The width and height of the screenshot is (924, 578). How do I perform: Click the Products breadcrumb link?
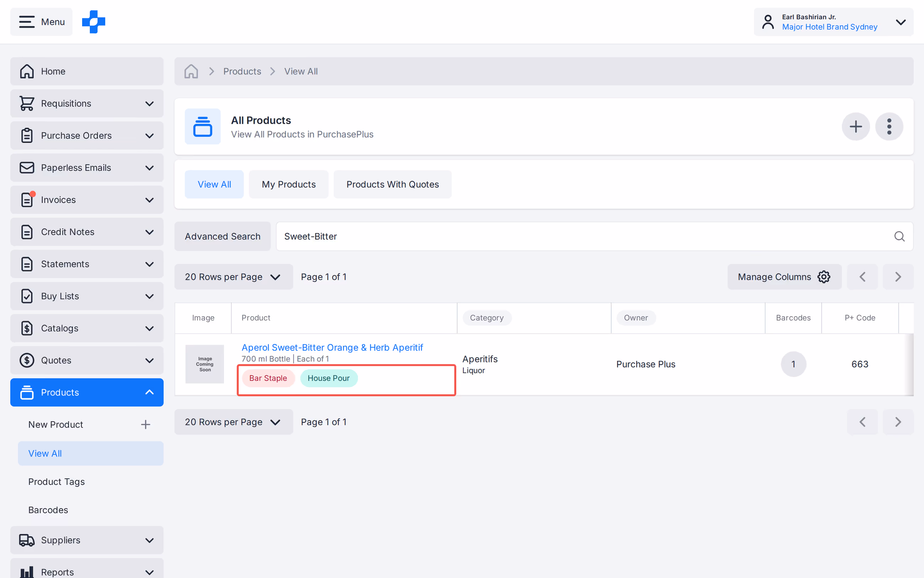242,71
